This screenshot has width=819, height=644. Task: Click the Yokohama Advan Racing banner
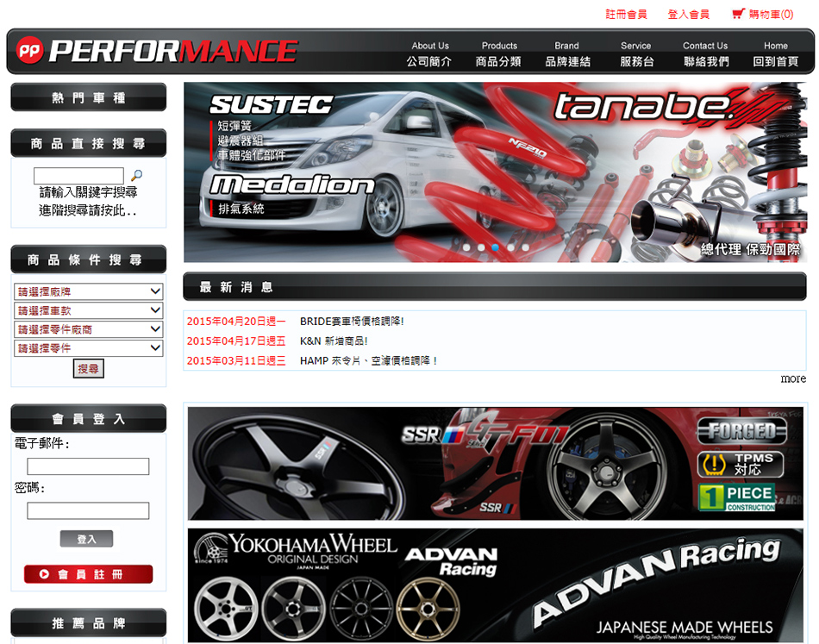pos(495,585)
